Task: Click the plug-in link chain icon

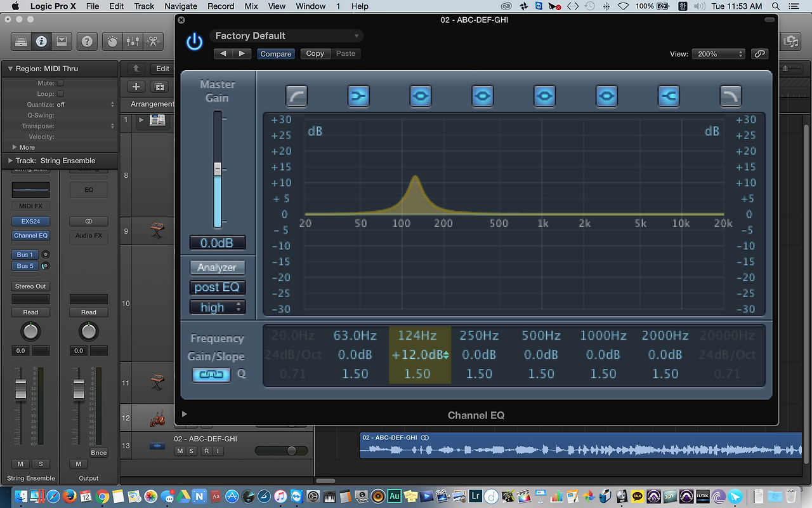Action: point(759,54)
